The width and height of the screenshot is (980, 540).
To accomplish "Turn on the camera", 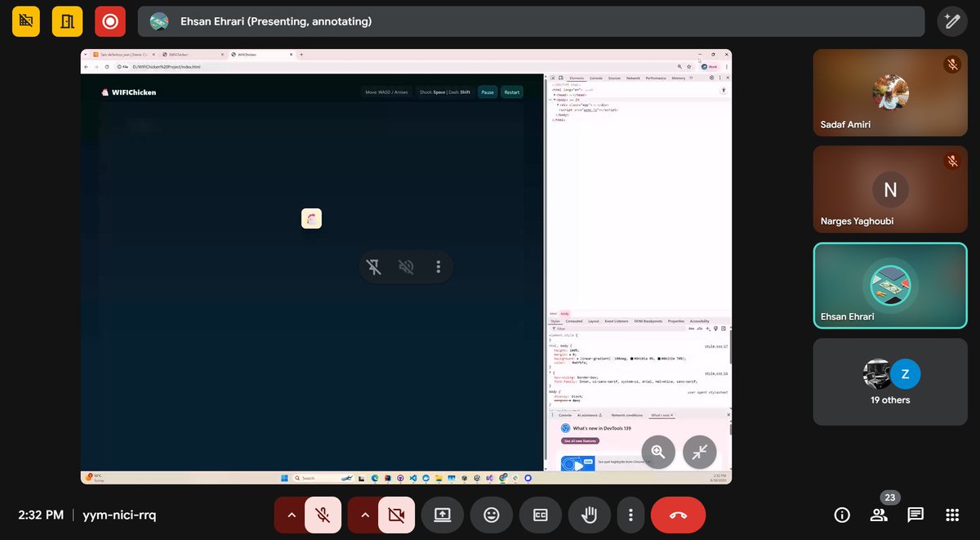I will click(398, 515).
